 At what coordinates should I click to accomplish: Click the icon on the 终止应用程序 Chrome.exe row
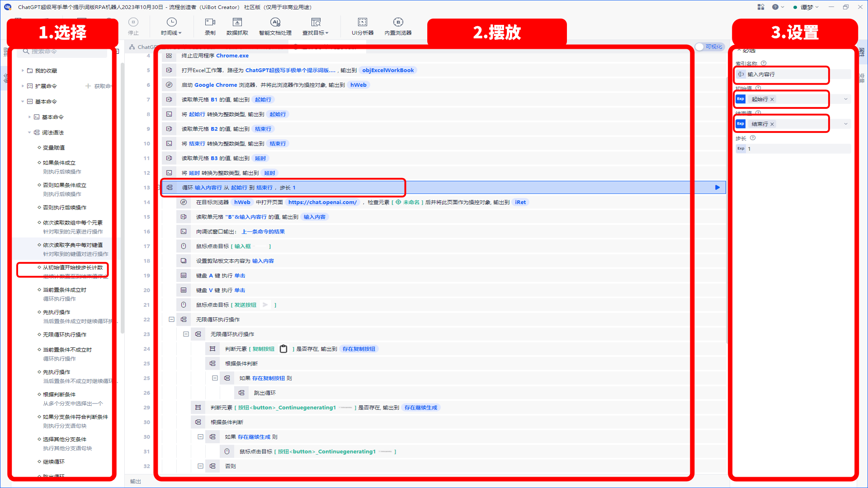(x=169, y=56)
